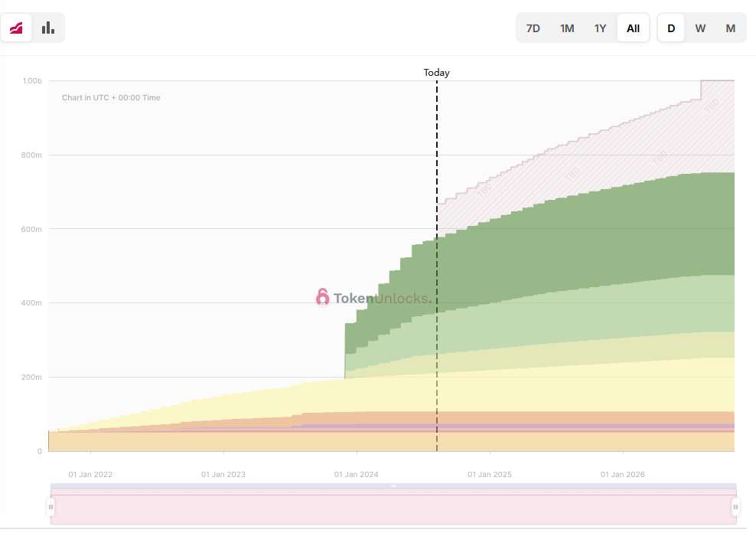Select the 1M time range
The width and height of the screenshot is (756, 533).
(566, 28)
